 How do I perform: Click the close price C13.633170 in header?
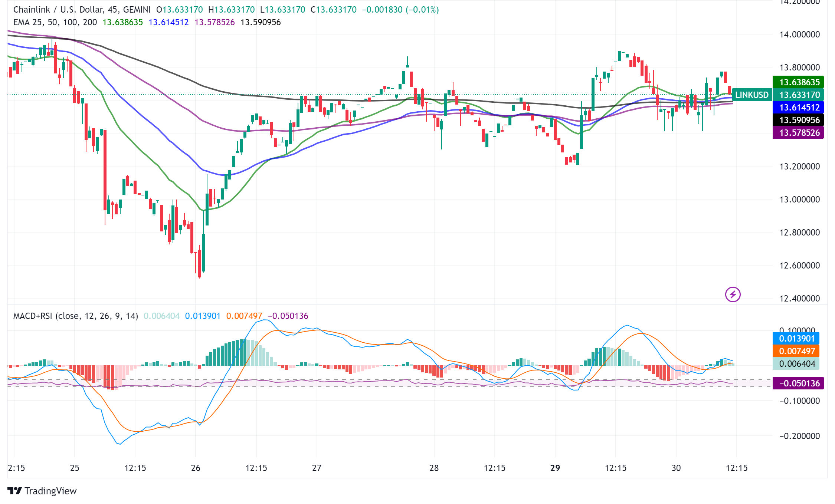click(334, 10)
